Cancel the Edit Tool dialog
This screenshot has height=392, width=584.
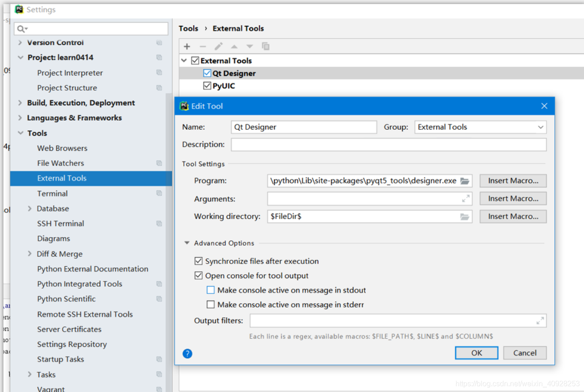point(525,353)
